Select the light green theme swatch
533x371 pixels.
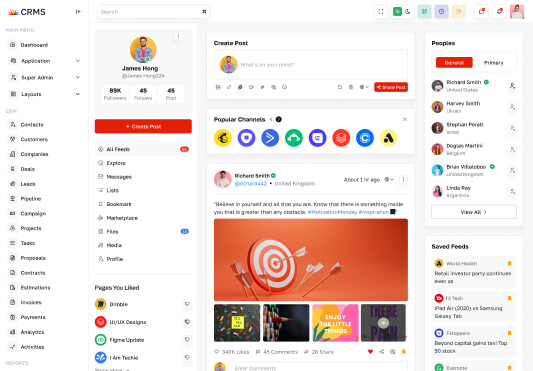point(424,12)
